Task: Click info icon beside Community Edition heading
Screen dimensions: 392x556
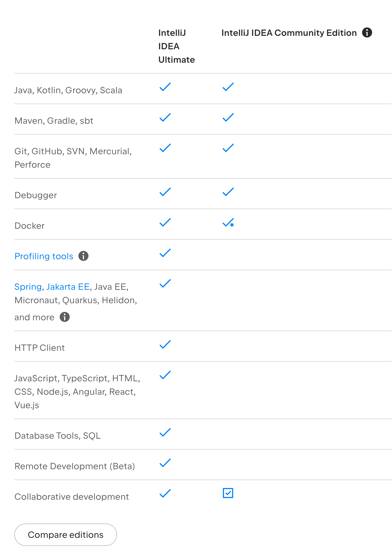Action: pyautogui.click(x=367, y=32)
